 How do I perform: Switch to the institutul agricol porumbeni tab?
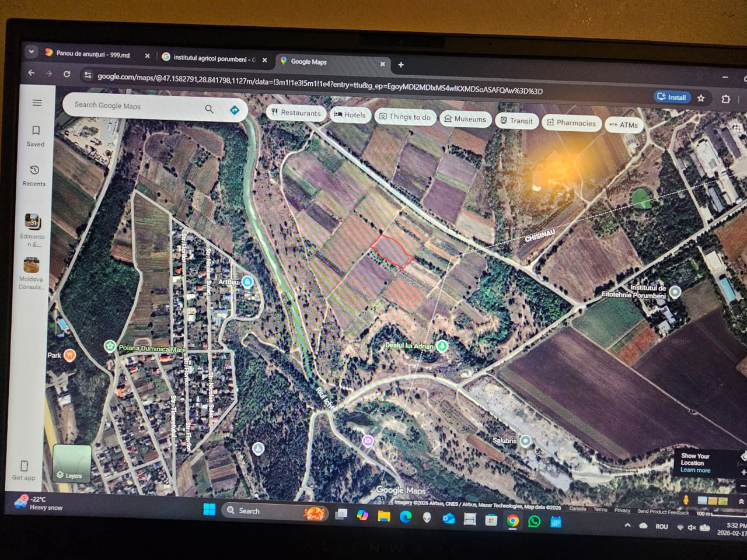(x=210, y=58)
